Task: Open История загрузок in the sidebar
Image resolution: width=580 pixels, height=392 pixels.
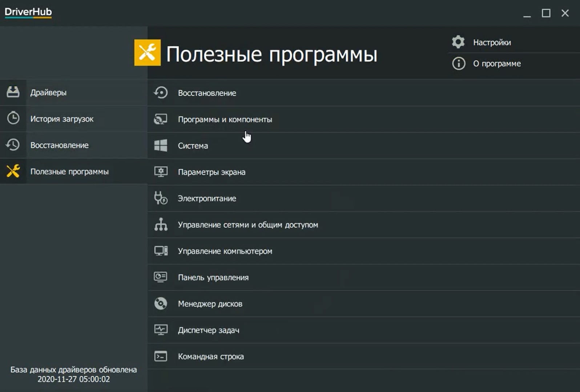Action: point(62,119)
